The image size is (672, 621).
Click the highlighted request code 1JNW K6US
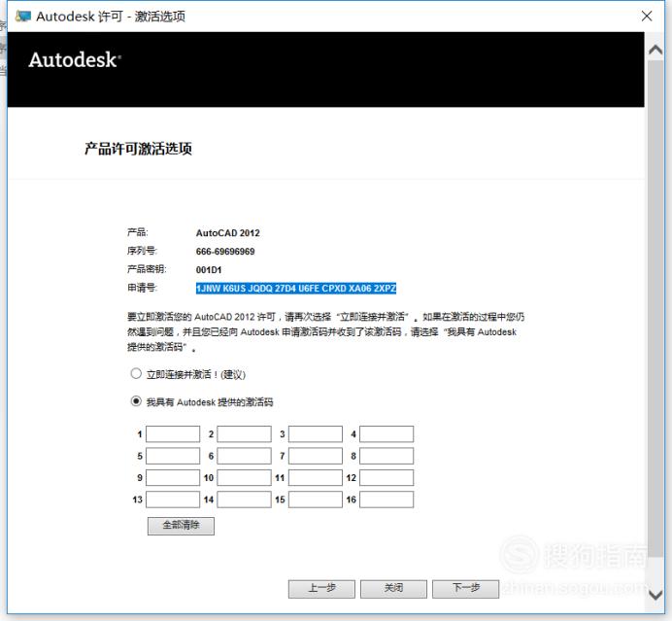click(x=296, y=289)
